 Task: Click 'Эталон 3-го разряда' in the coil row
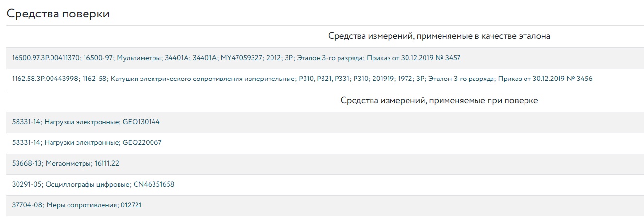point(462,79)
